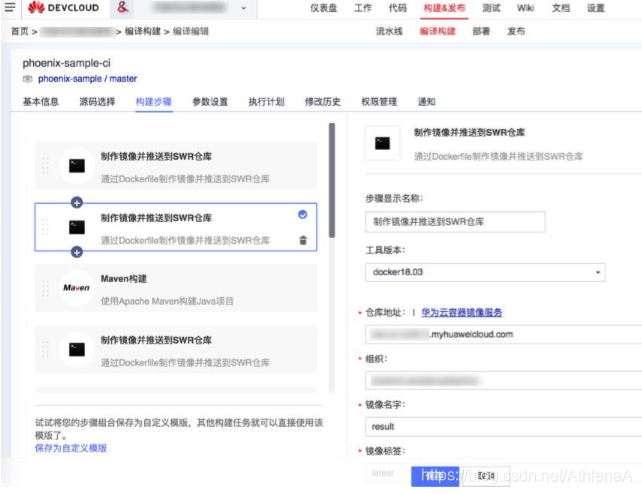Open the phoenix-sample / master repository link
Viewport: 642px width, 494px height.
pyautogui.click(x=87, y=79)
